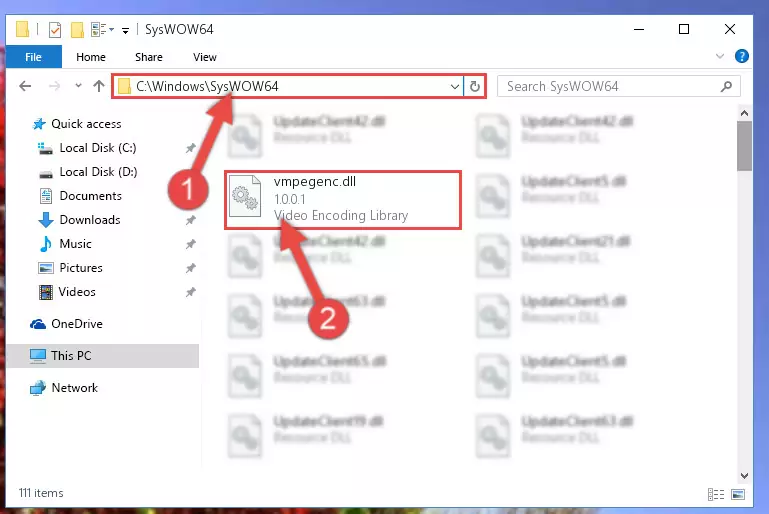
Task: Open Customize Quick Access Toolbar dropdown
Action: 126,30
